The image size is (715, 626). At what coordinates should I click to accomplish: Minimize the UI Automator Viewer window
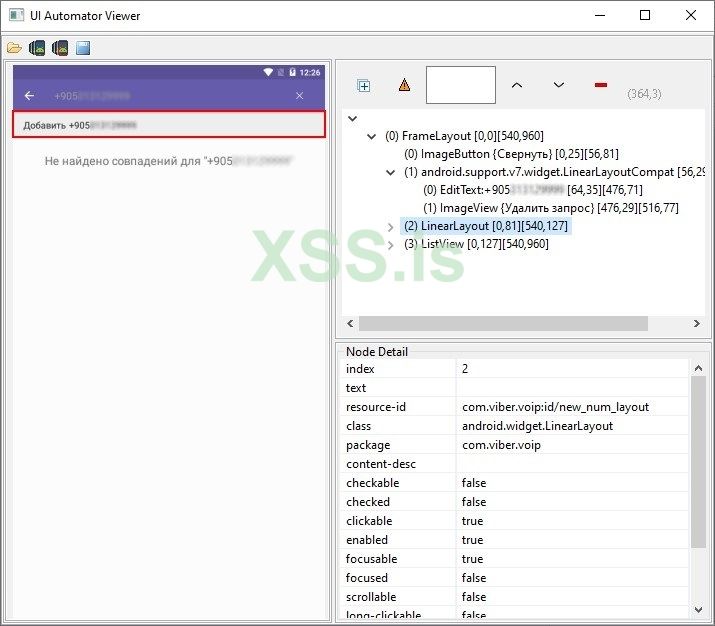pos(600,16)
